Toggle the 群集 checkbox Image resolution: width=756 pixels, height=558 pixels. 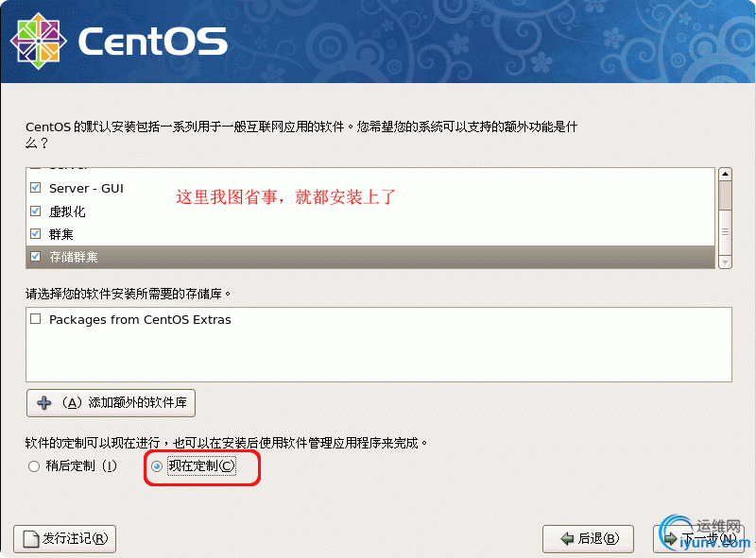36,234
